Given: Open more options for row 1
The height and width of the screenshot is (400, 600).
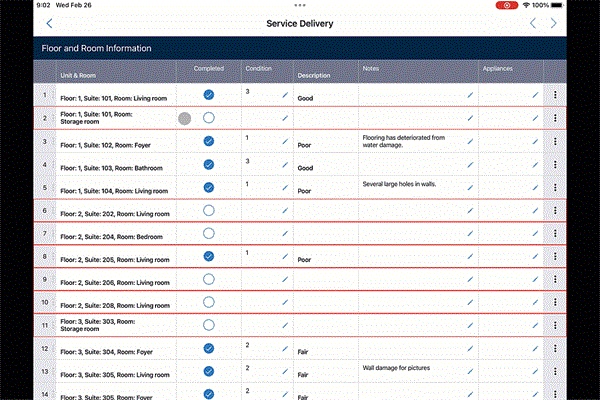Looking at the screenshot, I should [x=555, y=95].
